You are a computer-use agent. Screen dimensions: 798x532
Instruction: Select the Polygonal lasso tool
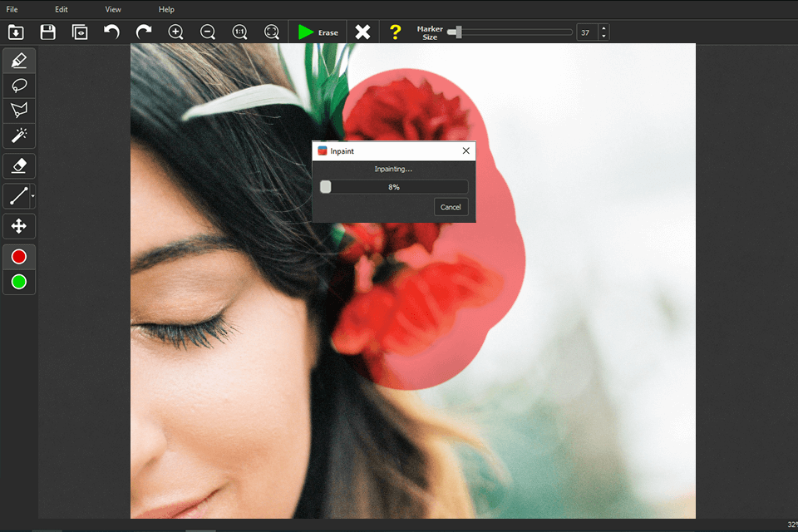pos(19,110)
